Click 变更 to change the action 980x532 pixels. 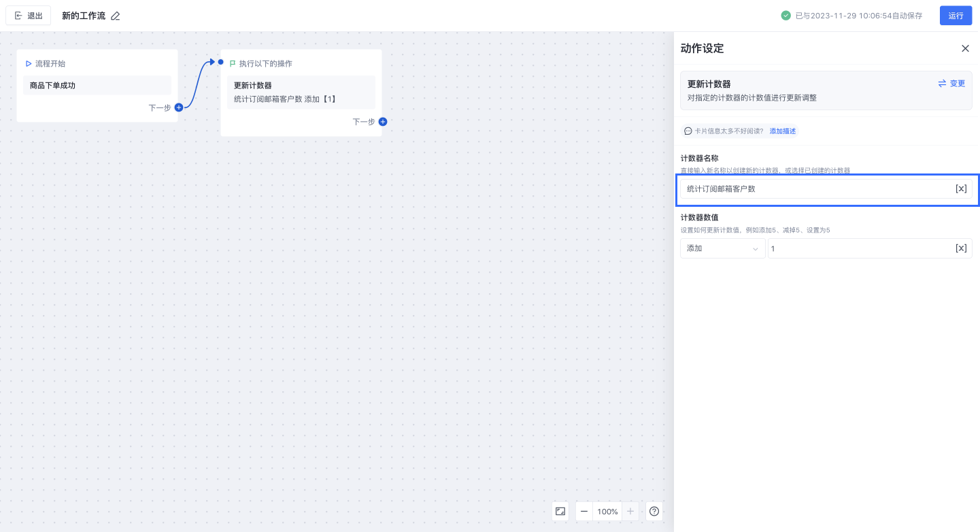tap(951, 84)
